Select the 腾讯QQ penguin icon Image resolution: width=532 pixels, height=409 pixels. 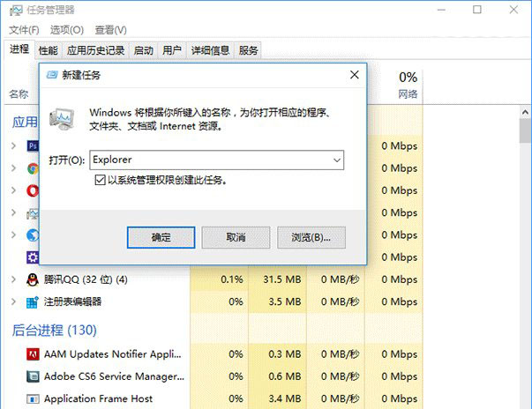33,279
